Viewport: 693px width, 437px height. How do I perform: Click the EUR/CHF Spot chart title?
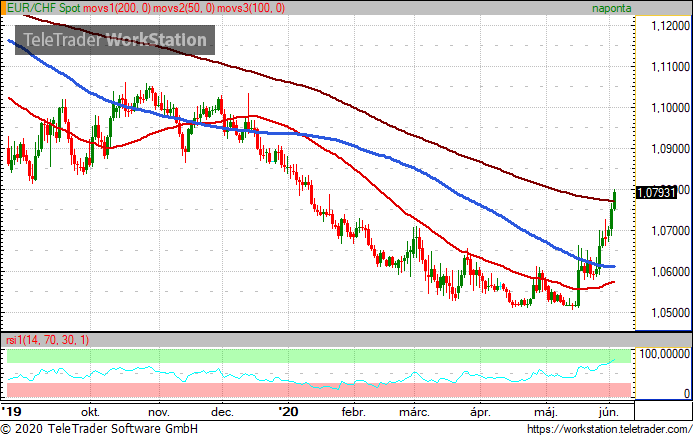[44, 8]
